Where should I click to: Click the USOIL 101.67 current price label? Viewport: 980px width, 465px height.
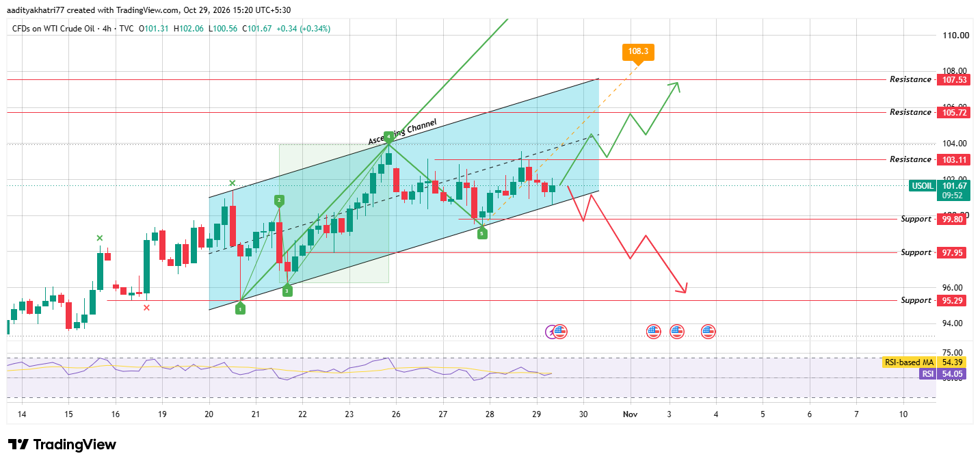coord(938,190)
